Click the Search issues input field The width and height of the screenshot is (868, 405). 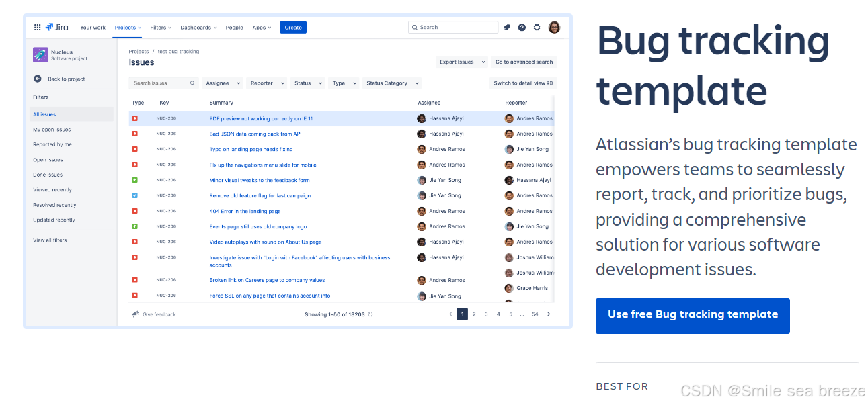[x=164, y=83]
